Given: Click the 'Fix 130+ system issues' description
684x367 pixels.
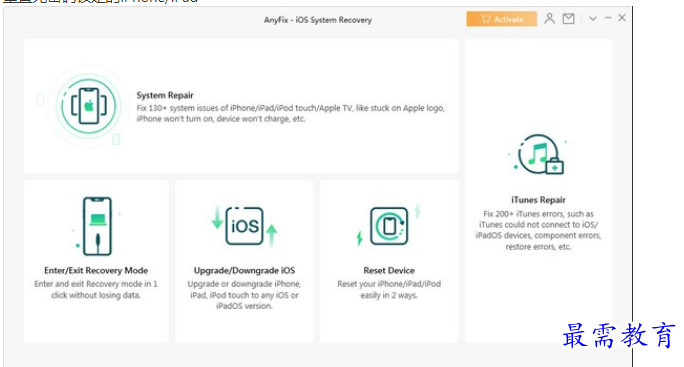Looking at the screenshot, I should pos(291,113).
